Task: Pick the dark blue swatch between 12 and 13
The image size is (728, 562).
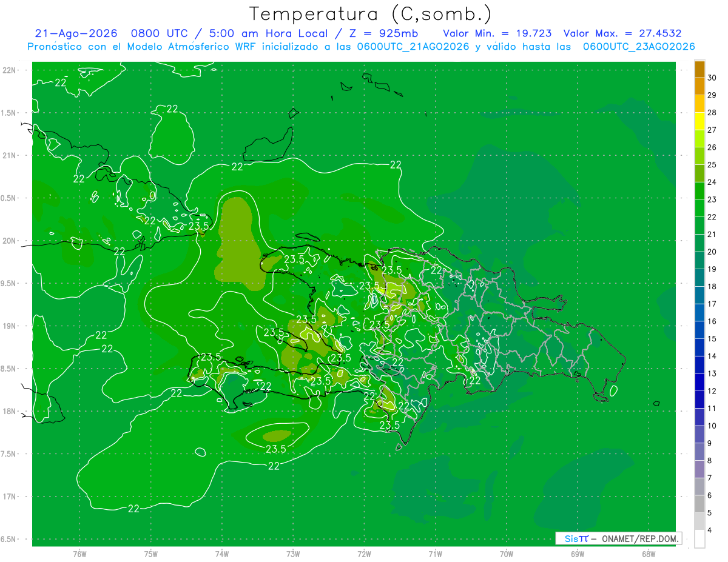Action: 699,382
